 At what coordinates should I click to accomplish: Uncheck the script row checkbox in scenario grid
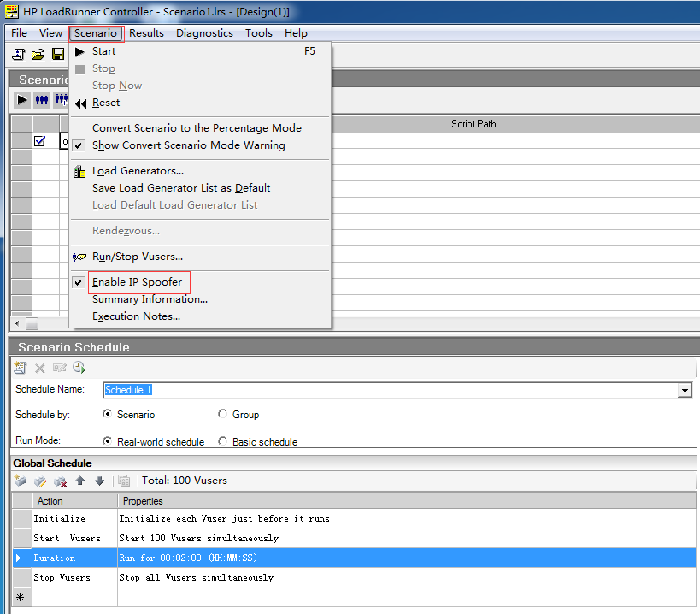pos(39,141)
